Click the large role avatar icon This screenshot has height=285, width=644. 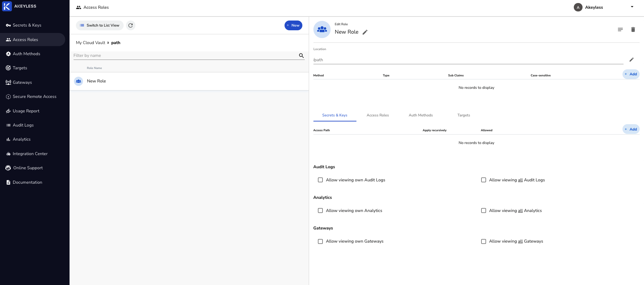click(x=322, y=29)
